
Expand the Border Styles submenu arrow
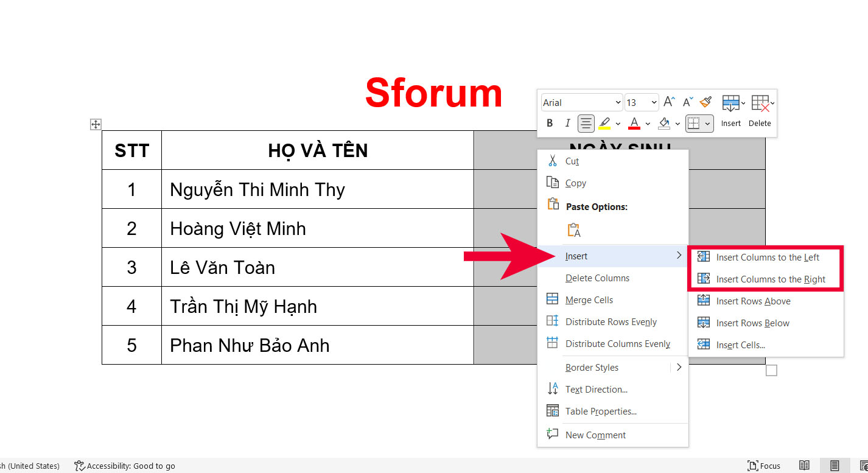click(x=678, y=368)
